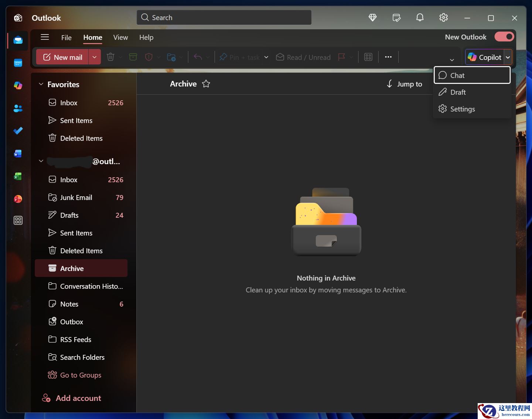Collapse the Favorites section
532x419 pixels.
[41, 84]
